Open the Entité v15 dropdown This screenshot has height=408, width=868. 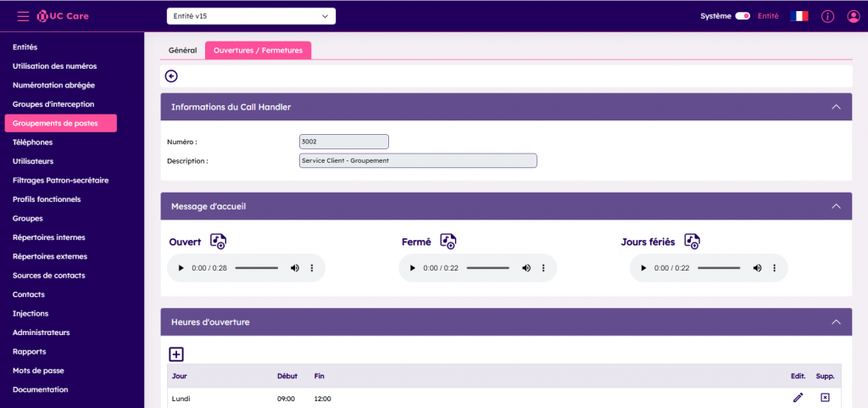click(252, 16)
